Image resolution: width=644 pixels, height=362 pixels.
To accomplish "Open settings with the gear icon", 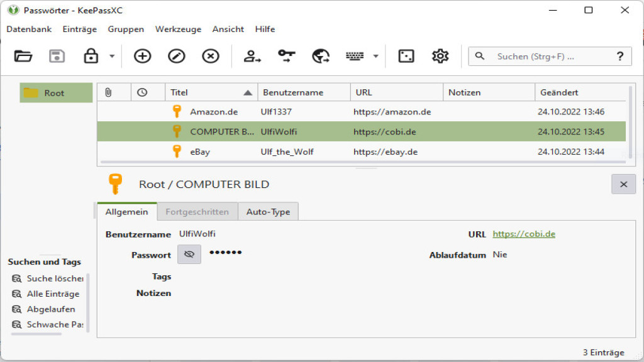I will click(440, 56).
